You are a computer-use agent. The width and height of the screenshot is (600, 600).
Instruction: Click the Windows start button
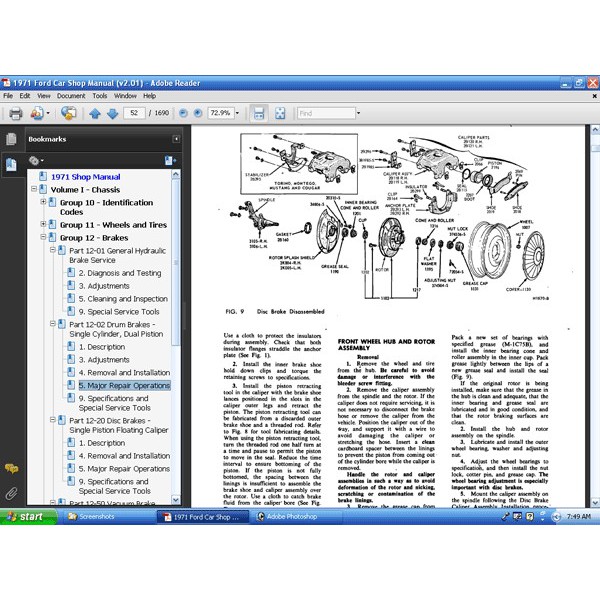click(x=28, y=517)
